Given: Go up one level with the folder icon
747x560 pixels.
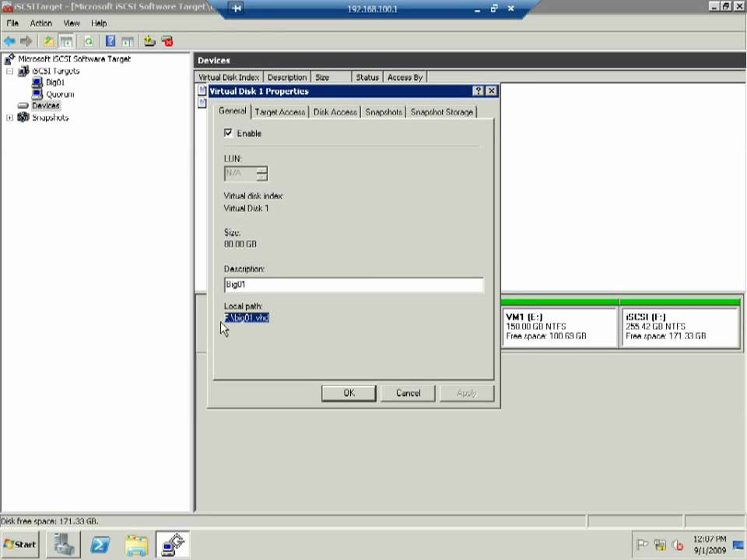Looking at the screenshot, I should (49, 41).
